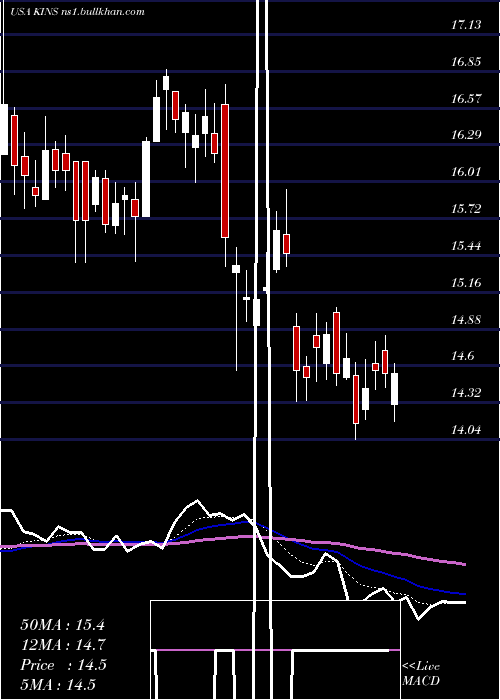The image size is (500, 700).
Task: Click the '50MA : 15.4' readout
Action: [x=62, y=625]
